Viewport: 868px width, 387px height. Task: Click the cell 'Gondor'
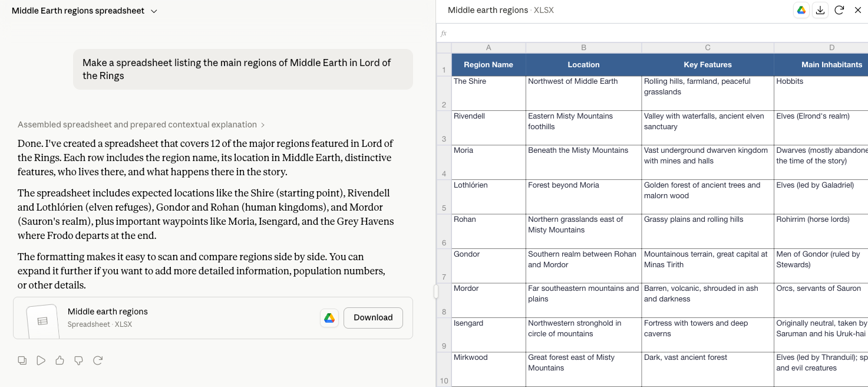point(489,266)
